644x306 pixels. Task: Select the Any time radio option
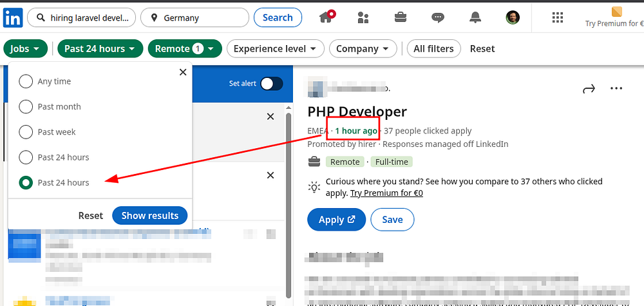pos(26,81)
